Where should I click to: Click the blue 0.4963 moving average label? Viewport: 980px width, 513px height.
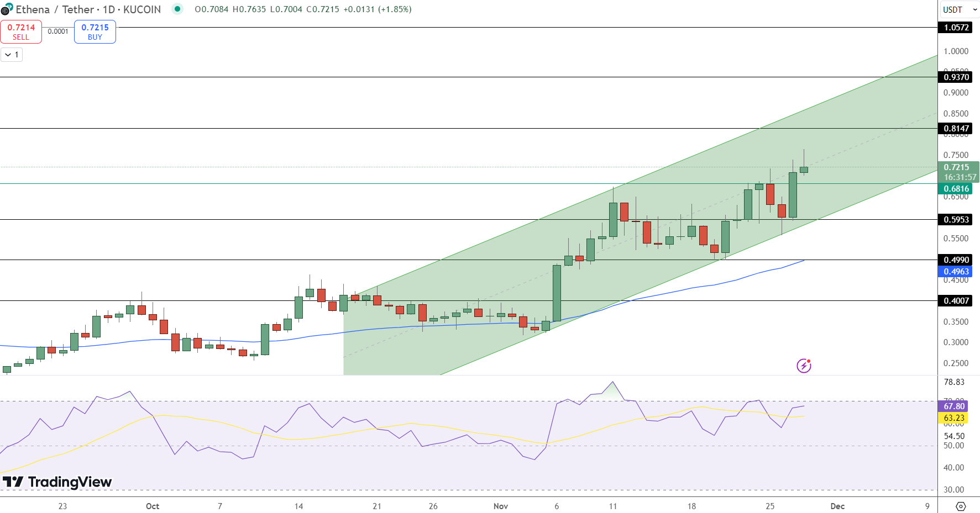click(x=956, y=272)
